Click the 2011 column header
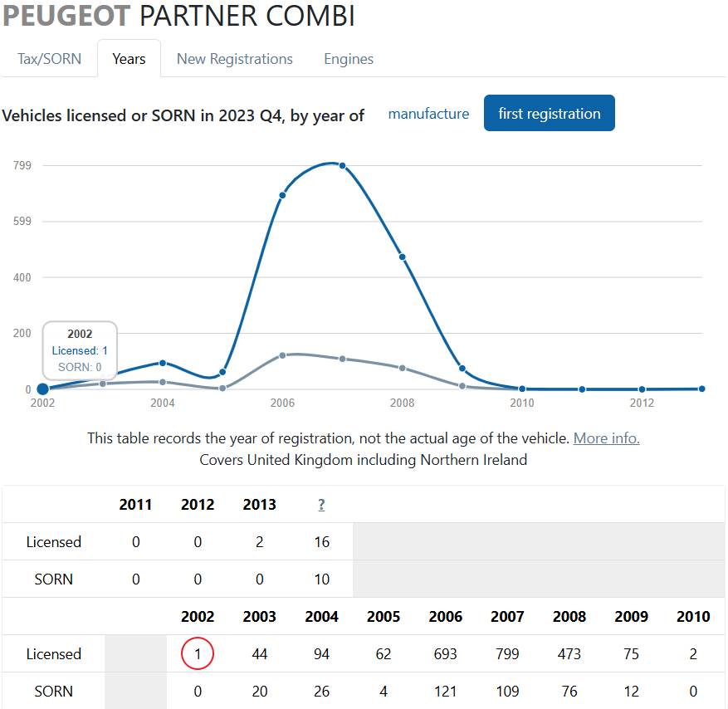This screenshot has width=728, height=709. click(135, 505)
